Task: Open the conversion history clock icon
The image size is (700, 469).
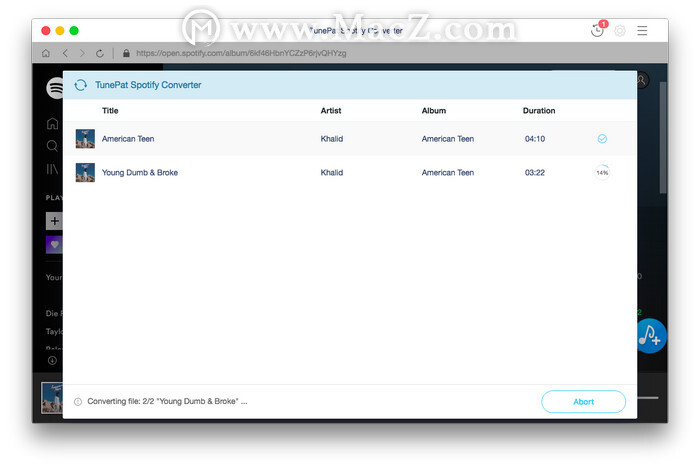Action: pyautogui.click(x=596, y=30)
